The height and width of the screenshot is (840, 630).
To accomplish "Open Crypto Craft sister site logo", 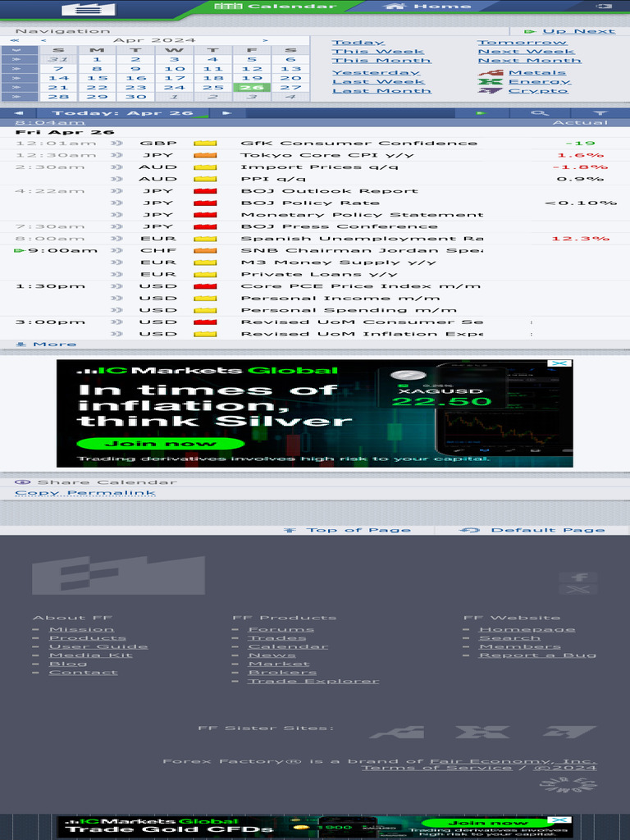I will click(x=569, y=732).
